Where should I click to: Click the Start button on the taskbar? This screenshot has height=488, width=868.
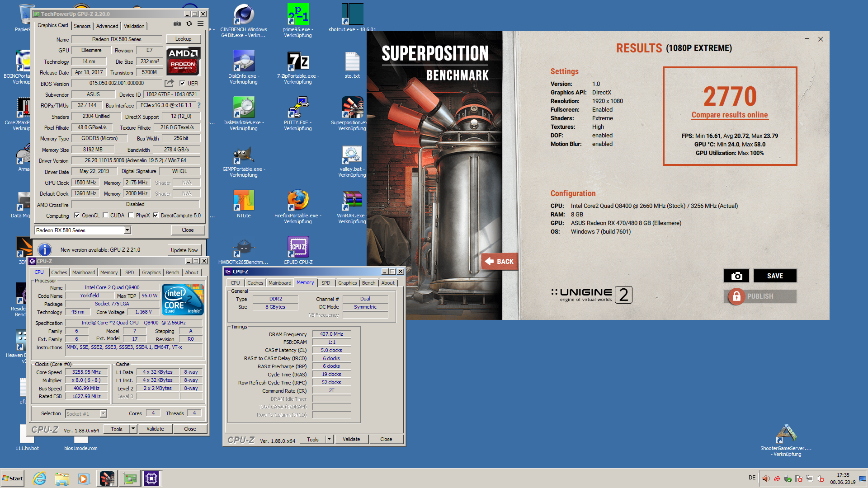[13, 479]
